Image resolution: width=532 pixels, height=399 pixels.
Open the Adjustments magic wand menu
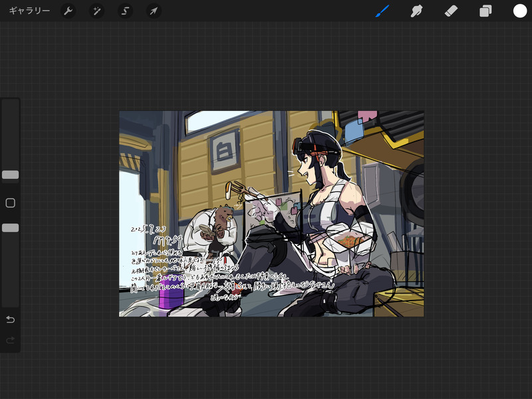tap(96, 11)
